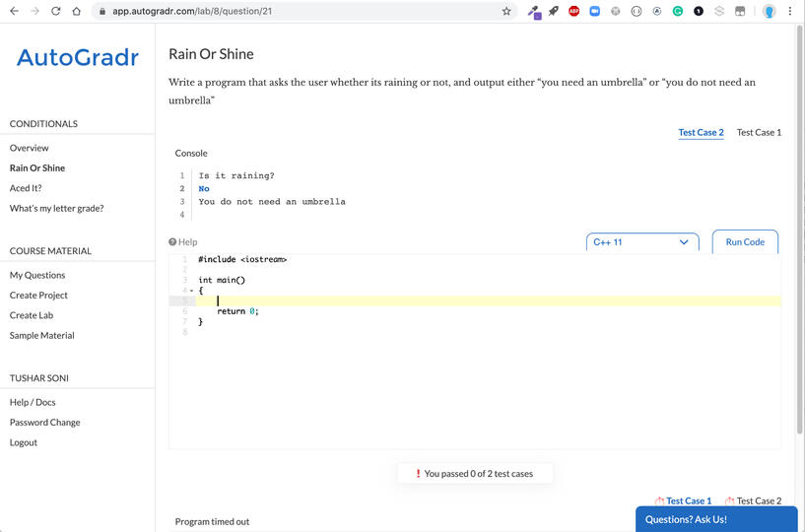
Task: Click the 'int main()' code line
Action: point(222,280)
